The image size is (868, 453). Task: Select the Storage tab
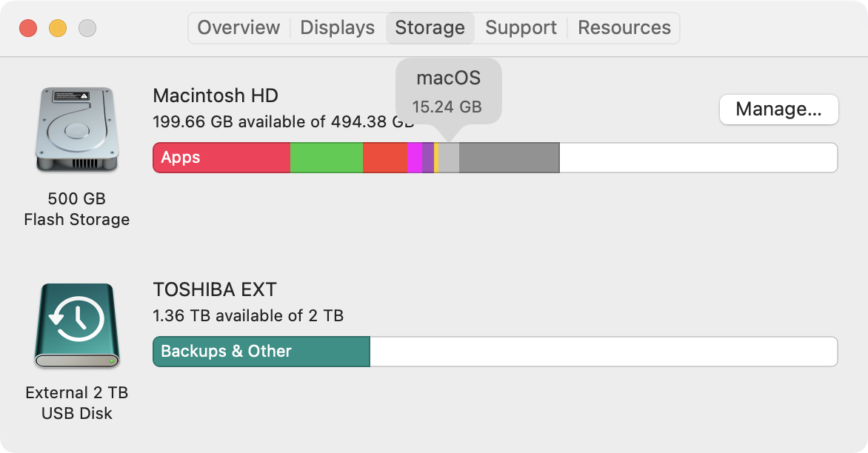[430, 27]
